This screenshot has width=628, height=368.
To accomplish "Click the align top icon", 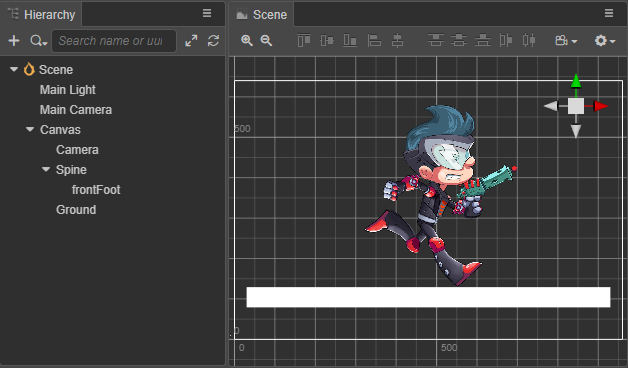I will pos(304,40).
